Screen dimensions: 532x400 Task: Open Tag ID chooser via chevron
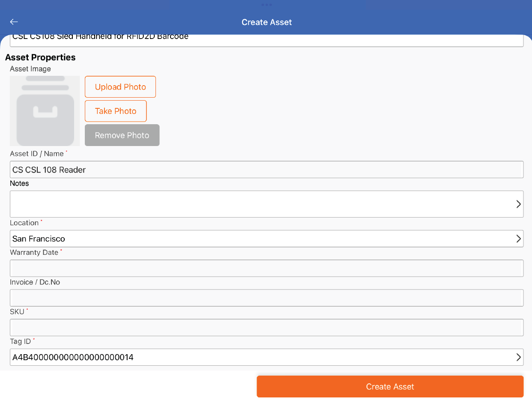point(518,357)
